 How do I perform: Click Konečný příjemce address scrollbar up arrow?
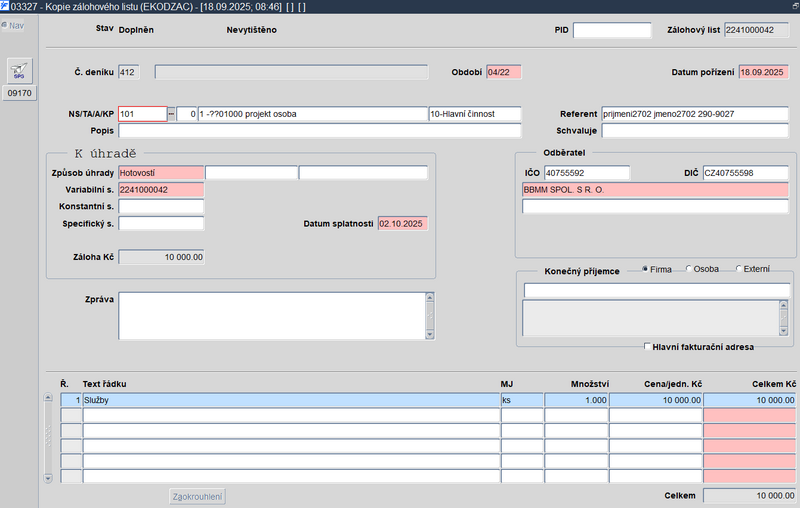pyautogui.click(x=784, y=306)
